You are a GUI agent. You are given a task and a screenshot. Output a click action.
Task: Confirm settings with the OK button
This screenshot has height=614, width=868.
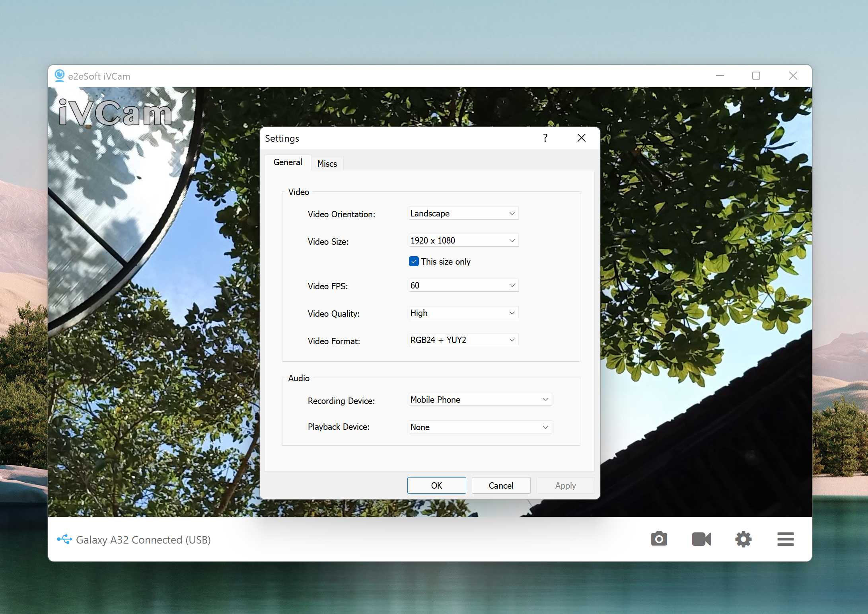pos(436,485)
